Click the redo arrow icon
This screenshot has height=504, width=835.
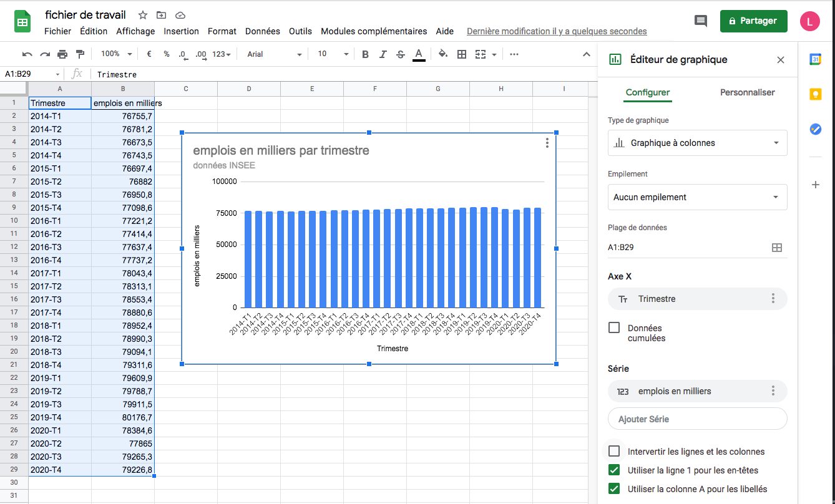[45, 54]
